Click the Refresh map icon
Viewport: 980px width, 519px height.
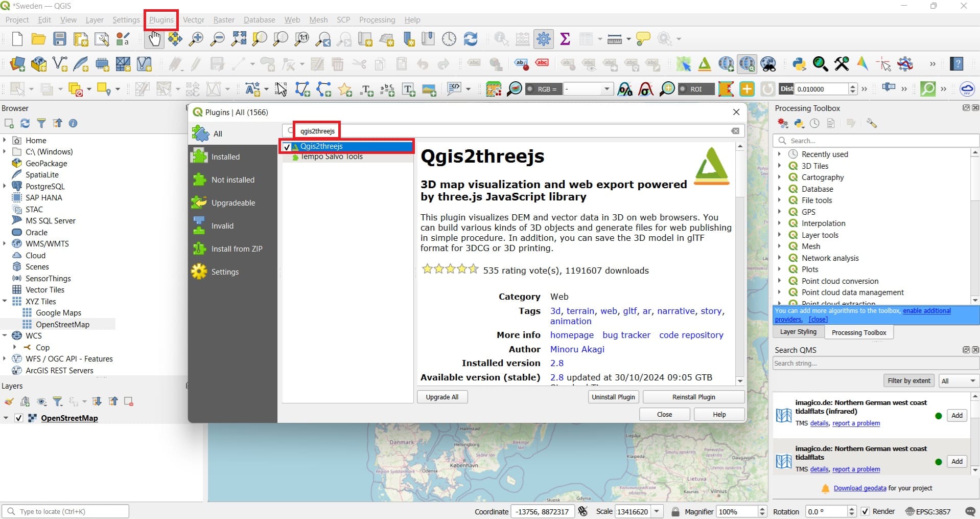coord(470,39)
